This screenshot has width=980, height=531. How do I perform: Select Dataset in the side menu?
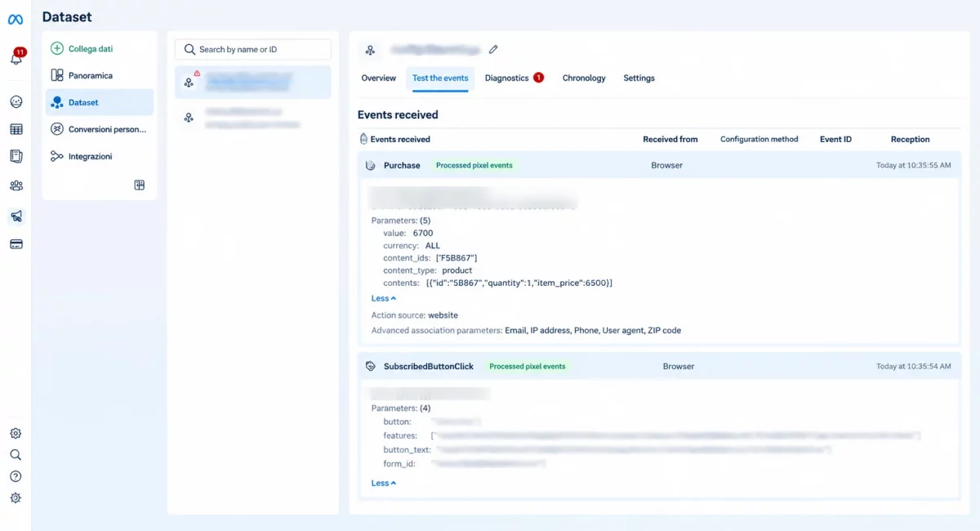pyautogui.click(x=100, y=102)
